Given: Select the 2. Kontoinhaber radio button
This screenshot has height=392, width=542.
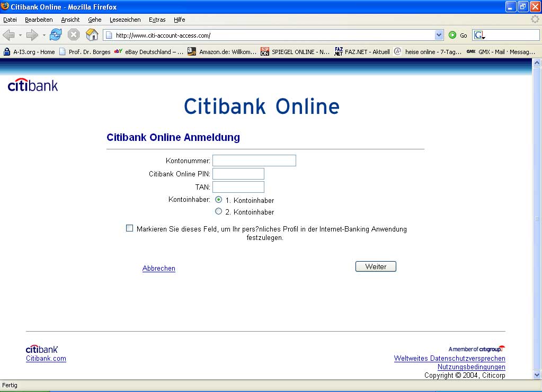Looking at the screenshot, I should [218, 211].
